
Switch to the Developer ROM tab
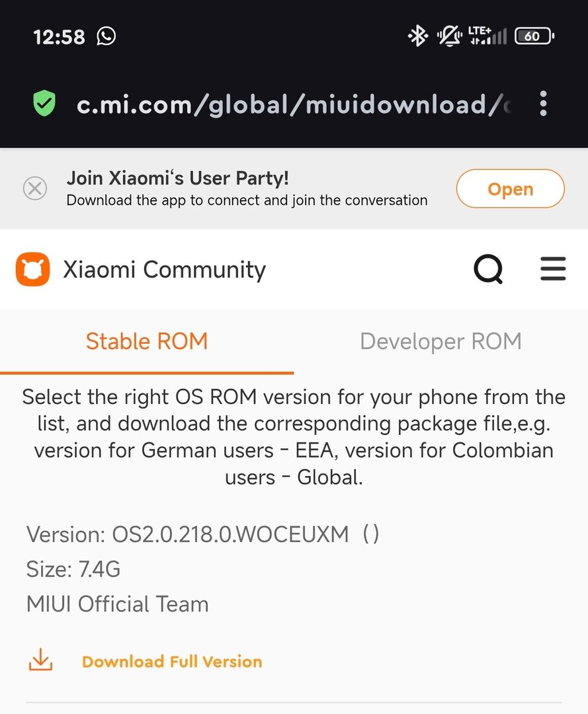[441, 342]
